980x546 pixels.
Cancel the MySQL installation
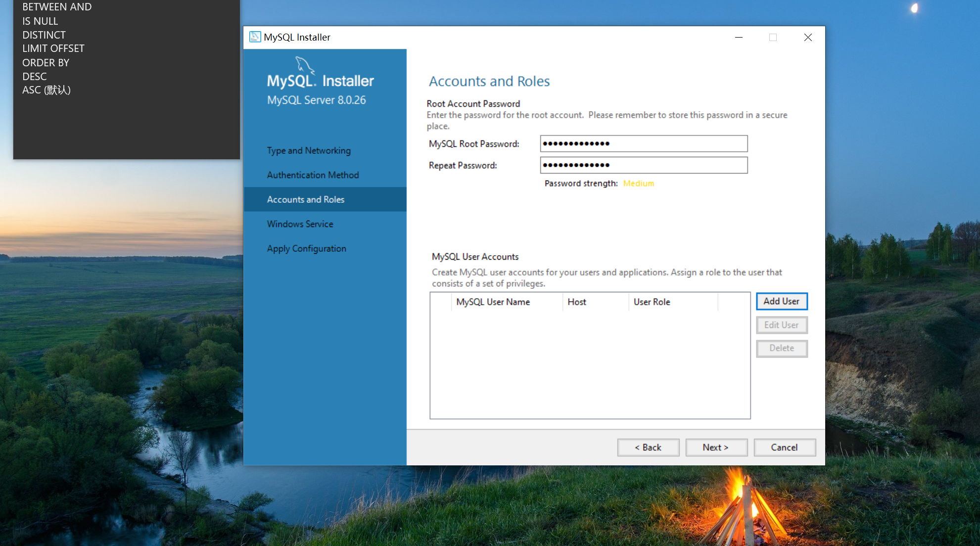click(784, 448)
